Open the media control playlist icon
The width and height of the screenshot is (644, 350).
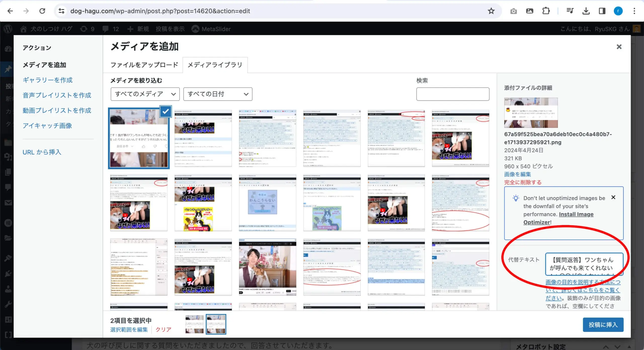tap(570, 11)
